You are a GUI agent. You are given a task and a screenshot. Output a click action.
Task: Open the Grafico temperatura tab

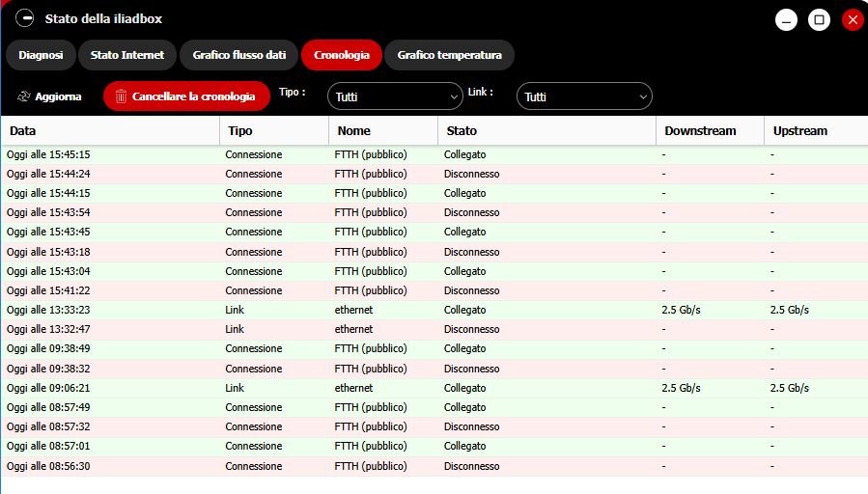coord(450,55)
